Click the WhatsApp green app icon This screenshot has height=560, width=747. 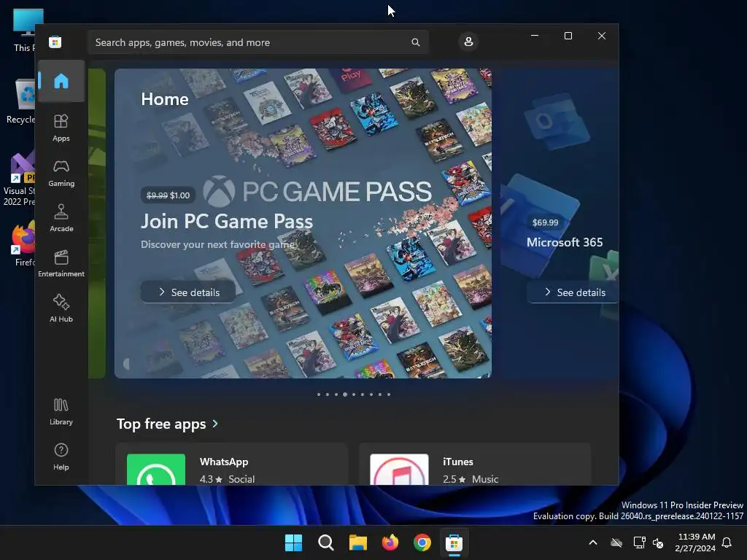(x=156, y=470)
